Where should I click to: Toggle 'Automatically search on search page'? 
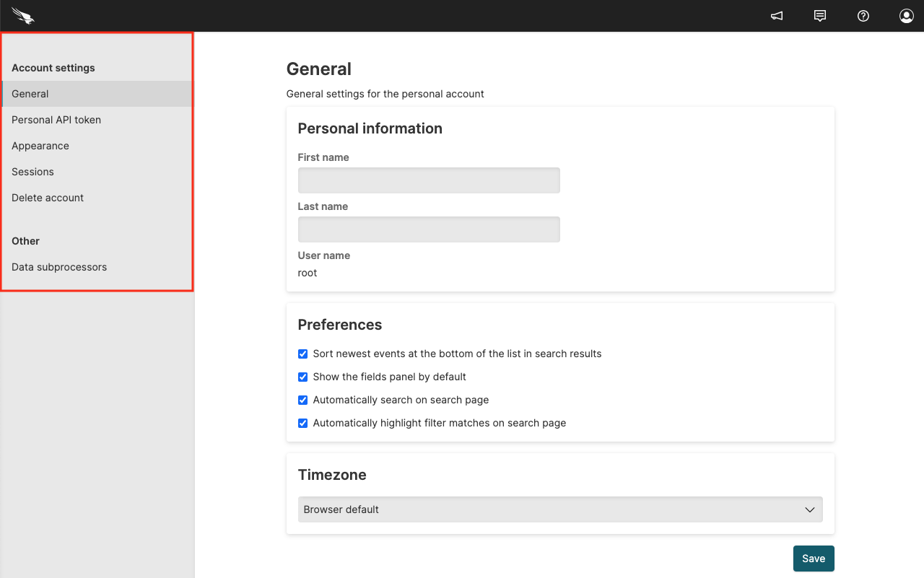pos(302,400)
